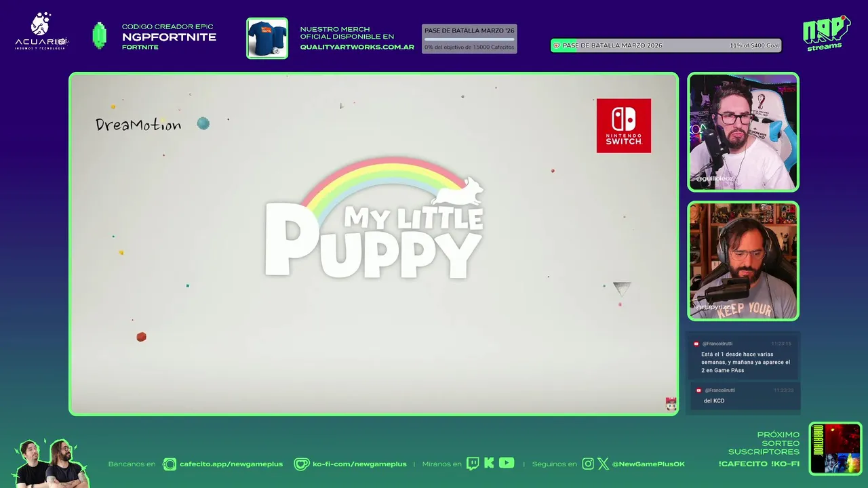The width and height of the screenshot is (868, 488).
Task: Click the top webcam feed with glasses
Action: [743, 132]
